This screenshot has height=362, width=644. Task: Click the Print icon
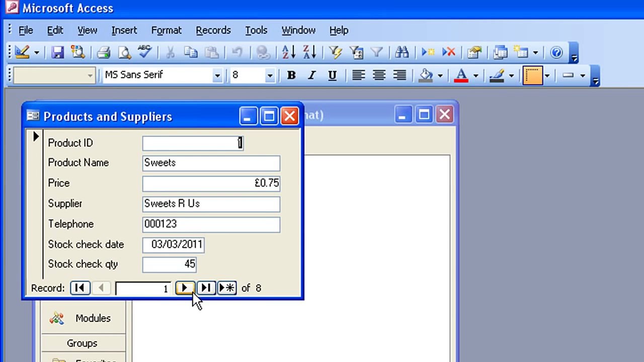103,52
